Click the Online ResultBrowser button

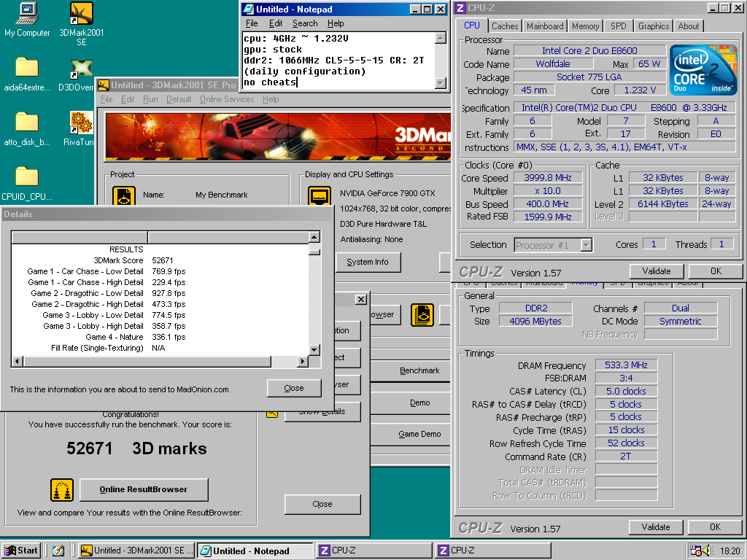[144, 489]
